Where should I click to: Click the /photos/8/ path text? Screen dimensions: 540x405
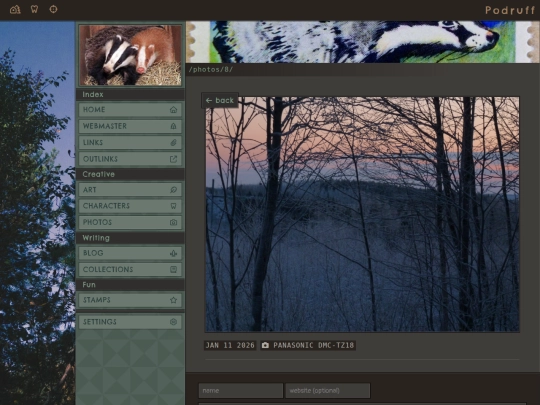211,70
